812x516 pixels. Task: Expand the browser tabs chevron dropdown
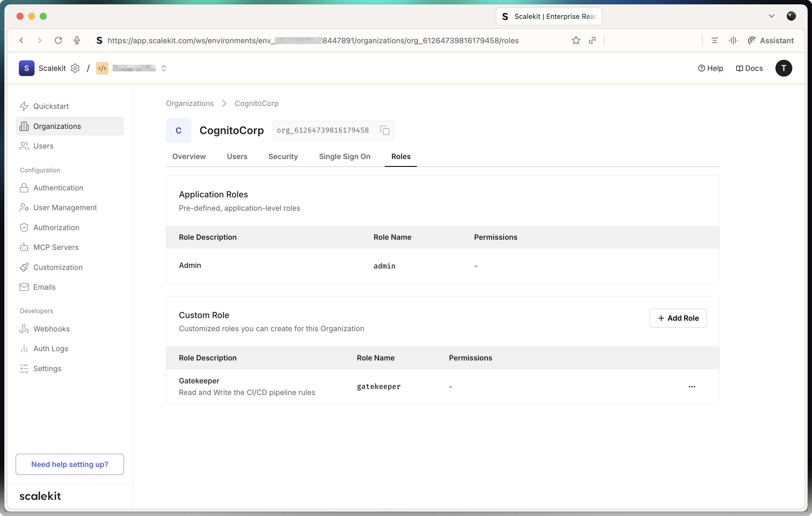click(x=771, y=16)
